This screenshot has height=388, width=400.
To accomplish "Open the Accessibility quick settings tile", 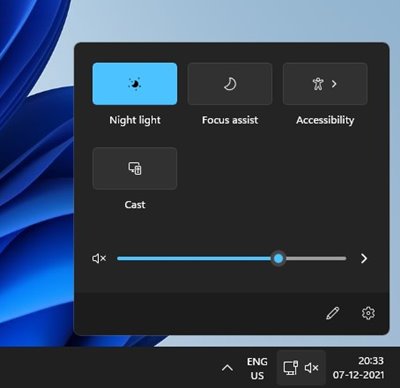I will click(x=325, y=84).
